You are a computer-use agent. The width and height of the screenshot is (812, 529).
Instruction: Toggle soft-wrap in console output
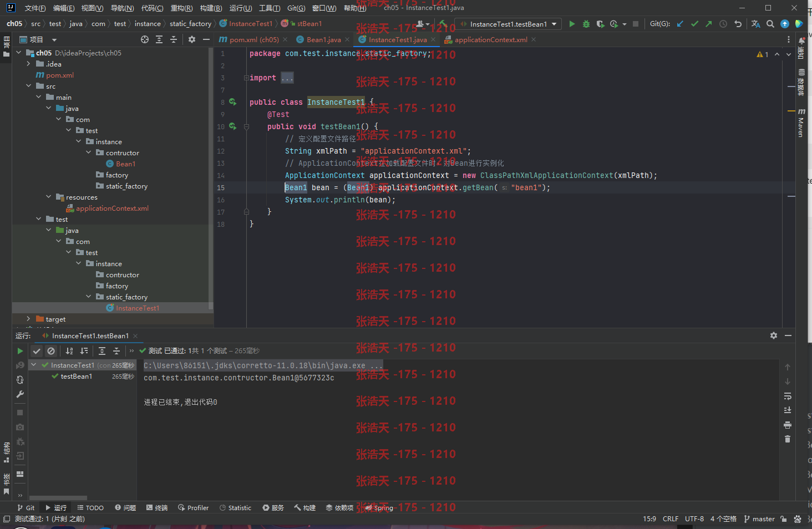click(x=788, y=396)
